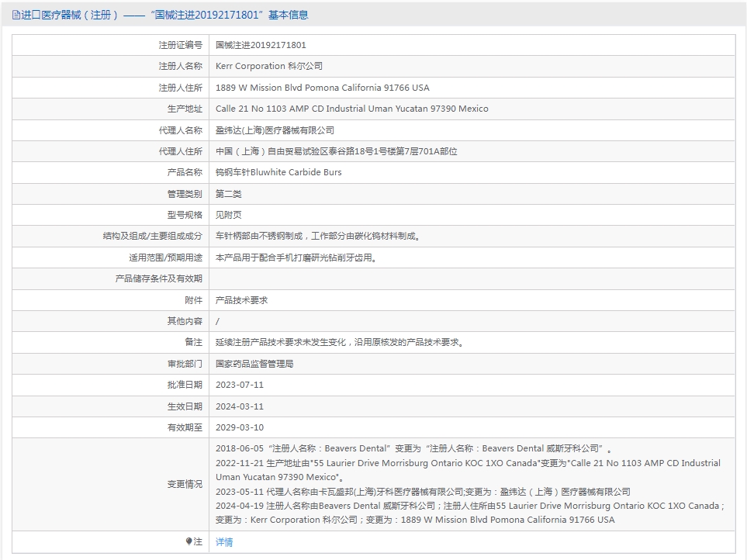Click the 注册人名称 label
The height and width of the screenshot is (560, 747).
[x=180, y=66]
